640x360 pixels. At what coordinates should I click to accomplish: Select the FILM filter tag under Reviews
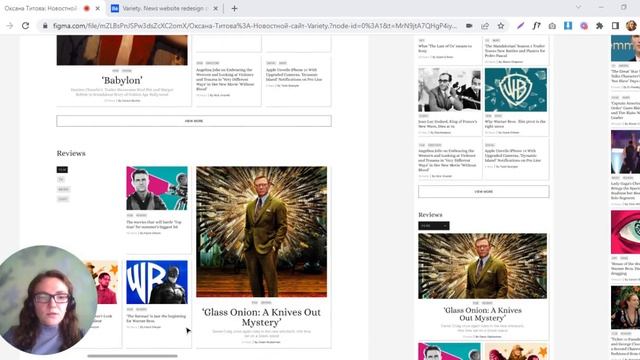click(62, 169)
